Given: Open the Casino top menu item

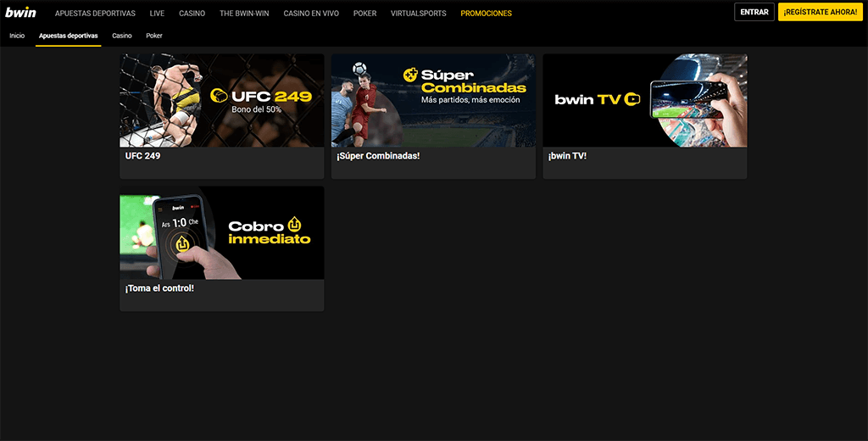Looking at the screenshot, I should tap(192, 14).
